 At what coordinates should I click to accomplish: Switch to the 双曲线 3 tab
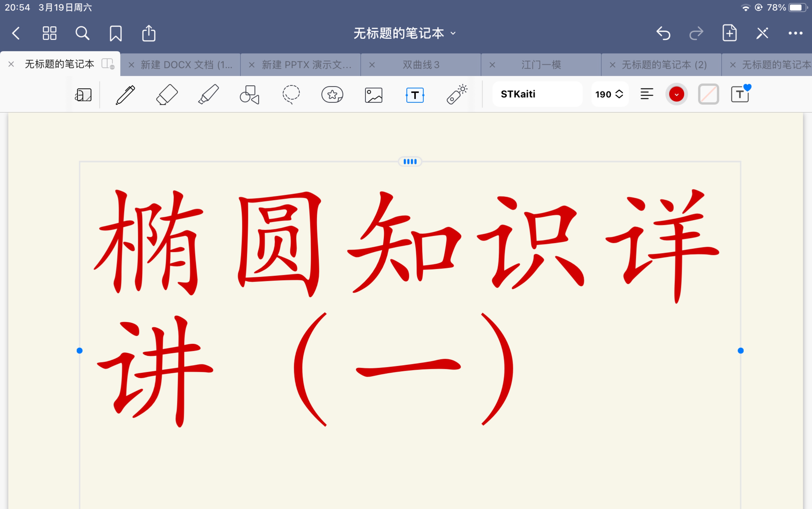pos(421,65)
